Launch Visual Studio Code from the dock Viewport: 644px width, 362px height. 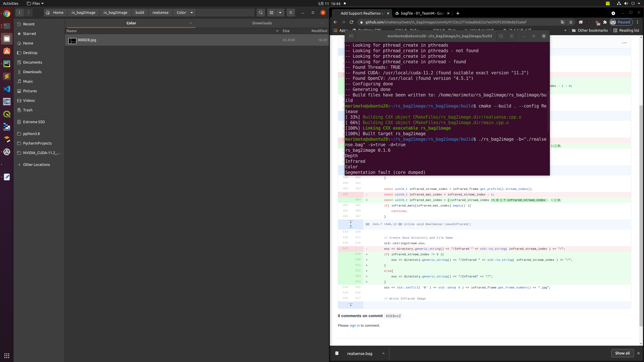[7, 89]
